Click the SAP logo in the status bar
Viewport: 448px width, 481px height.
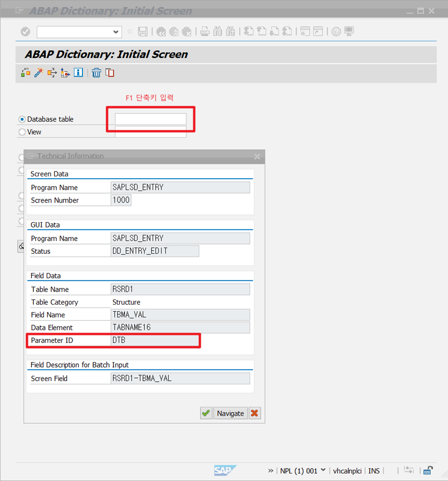pos(225,470)
